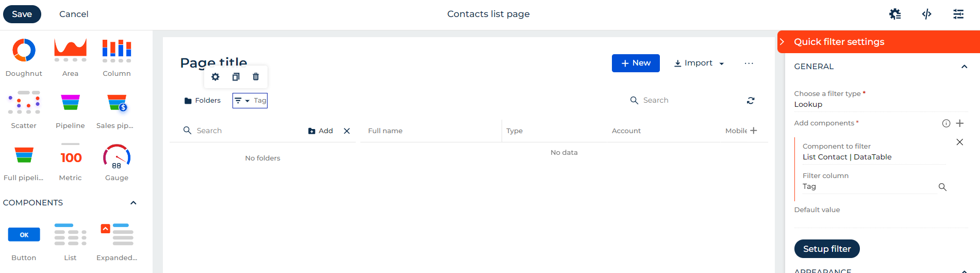
Task: Collapse the COMPONENTS section
Action: pyautogui.click(x=134, y=203)
